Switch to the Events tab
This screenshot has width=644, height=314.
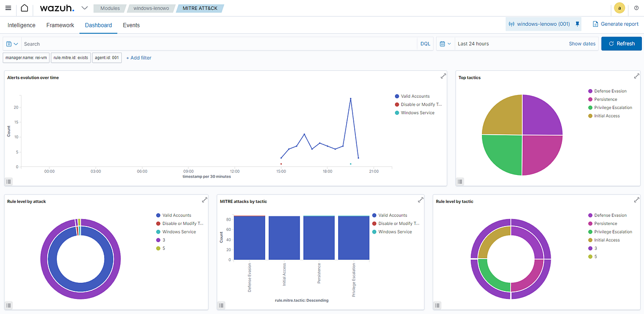(x=131, y=25)
